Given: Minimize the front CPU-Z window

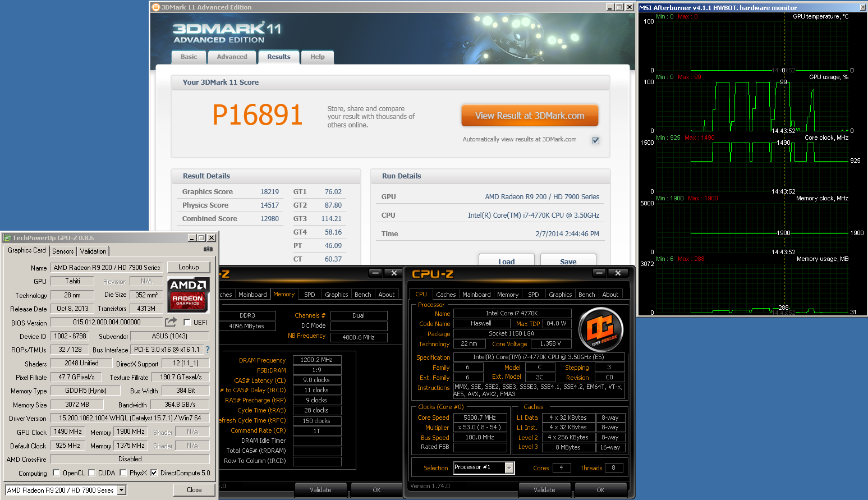Looking at the screenshot, I should pos(599,273).
